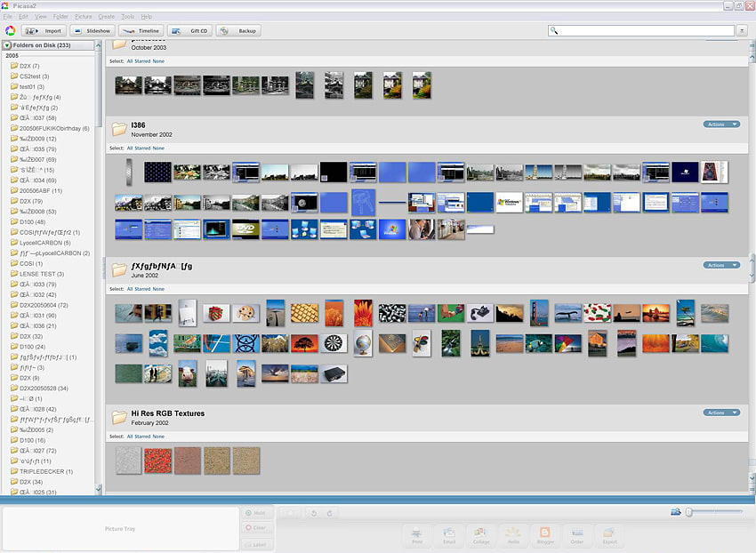Rotate picture counter-clockwise

[x=314, y=514]
